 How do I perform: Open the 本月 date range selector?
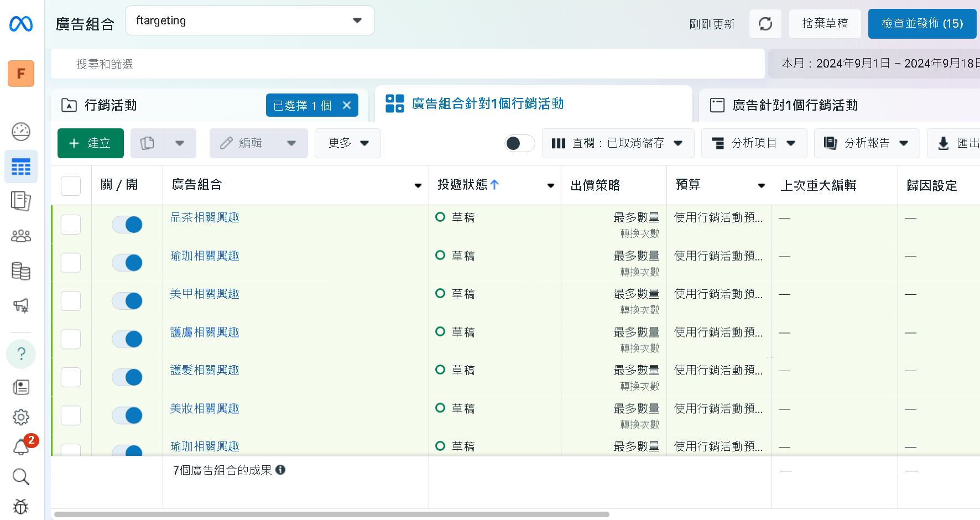click(875, 64)
